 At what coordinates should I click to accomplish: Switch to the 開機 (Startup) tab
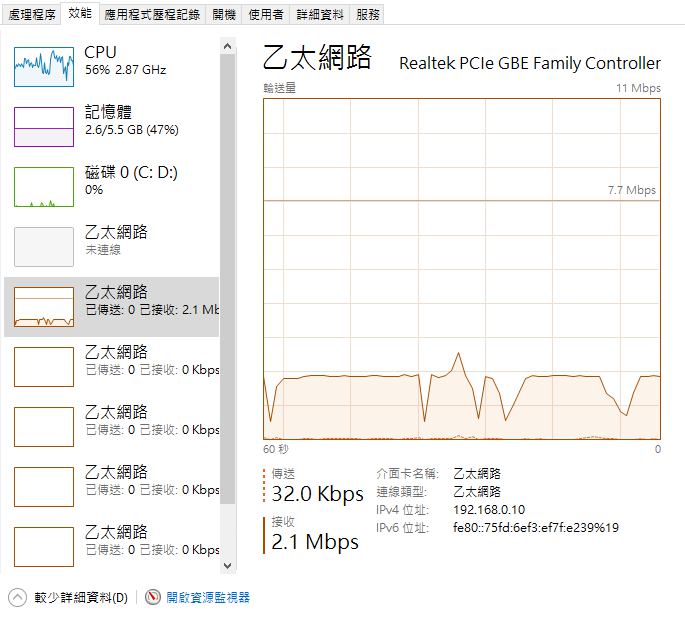click(225, 15)
